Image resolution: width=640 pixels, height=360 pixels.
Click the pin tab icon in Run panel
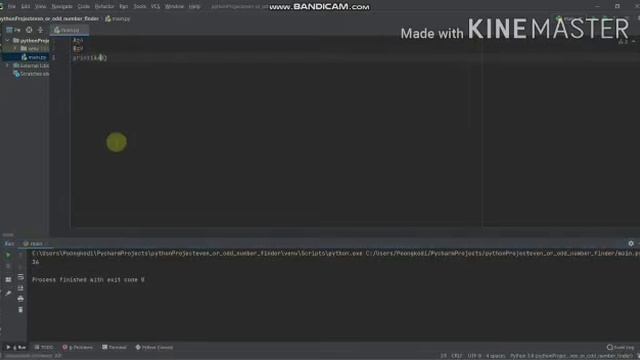click(8, 293)
